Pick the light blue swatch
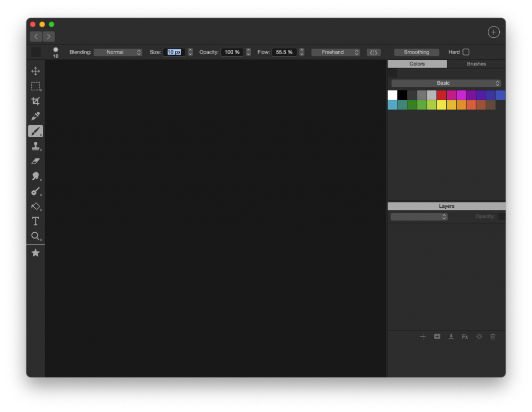The height and width of the screenshot is (412, 532). pos(393,105)
